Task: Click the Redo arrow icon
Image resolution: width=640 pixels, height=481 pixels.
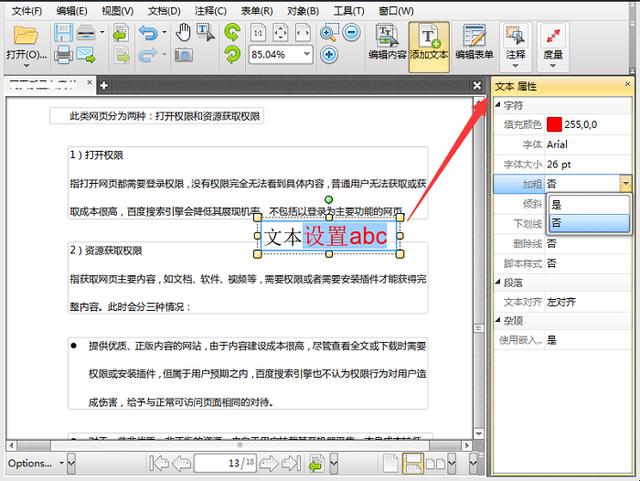Action: (148, 55)
